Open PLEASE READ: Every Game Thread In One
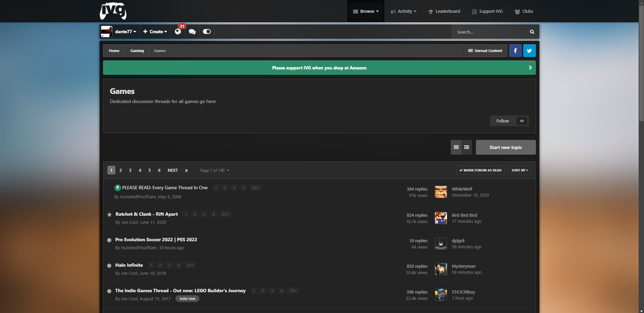The height and width of the screenshot is (313, 644). pos(165,188)
